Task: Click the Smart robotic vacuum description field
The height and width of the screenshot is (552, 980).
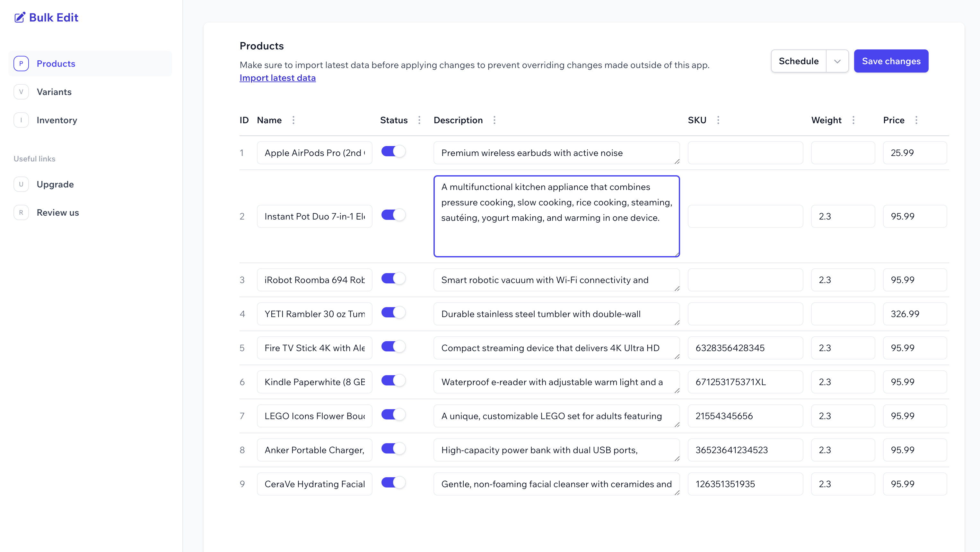Action: 556,280
